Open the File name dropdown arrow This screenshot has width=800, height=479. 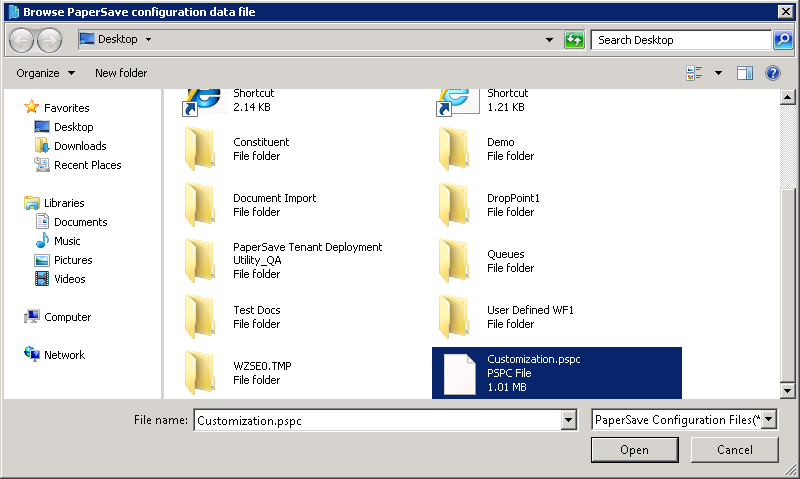[x=568, y=420]
